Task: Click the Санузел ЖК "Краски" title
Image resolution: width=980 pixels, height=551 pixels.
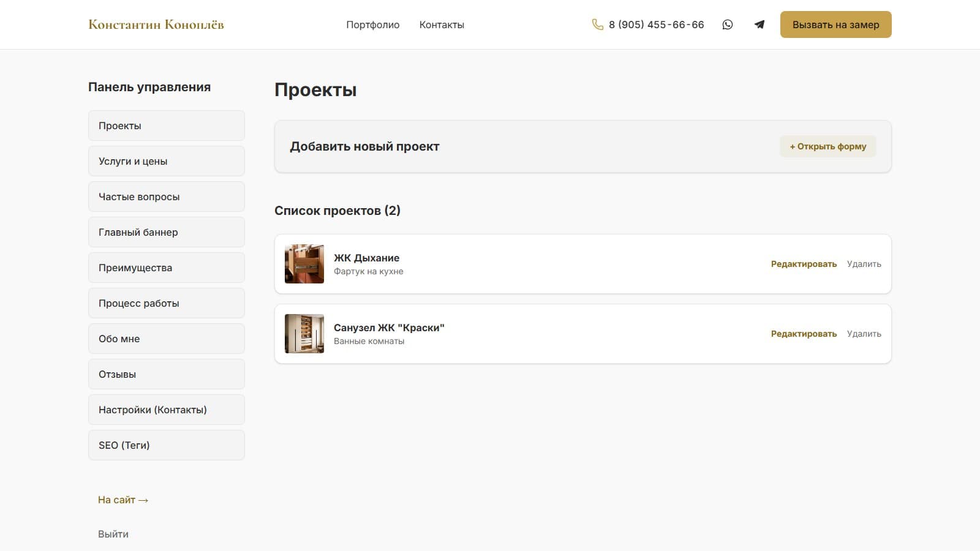Action: tap(389, 328)
